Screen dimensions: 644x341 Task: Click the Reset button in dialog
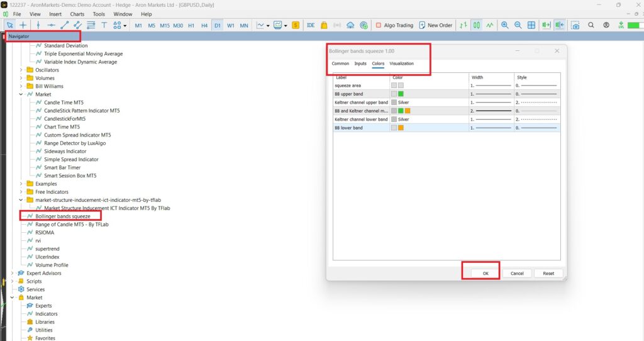(548, 273)
